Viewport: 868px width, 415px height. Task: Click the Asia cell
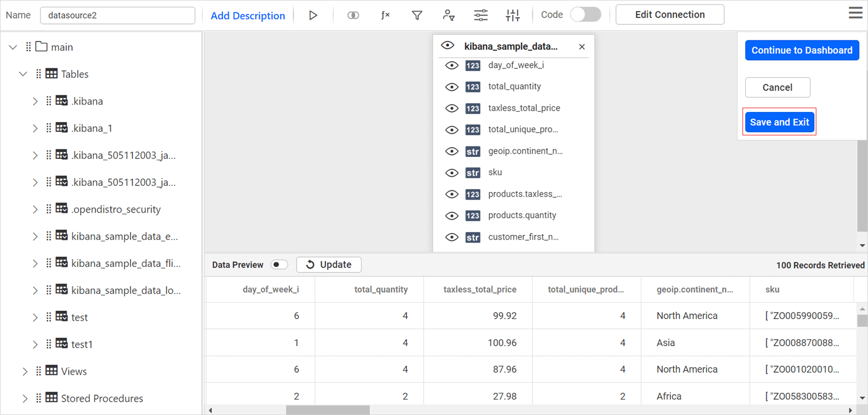[x=666, y=342]
